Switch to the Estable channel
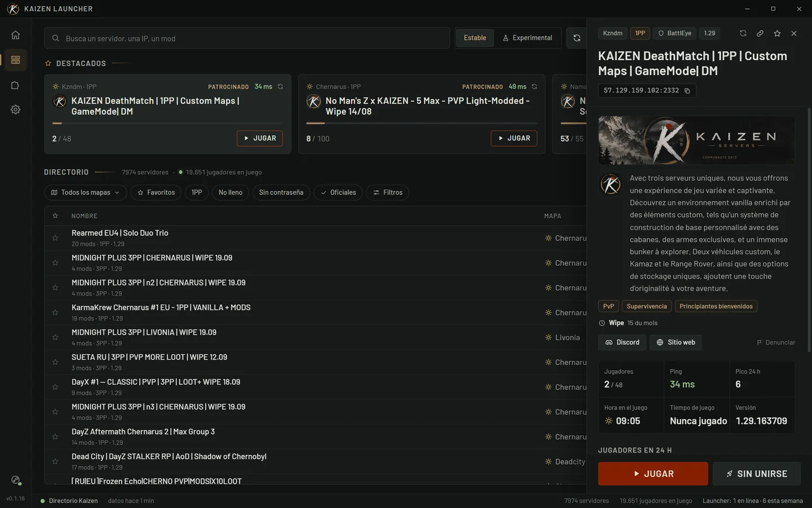 click(475, 38)
